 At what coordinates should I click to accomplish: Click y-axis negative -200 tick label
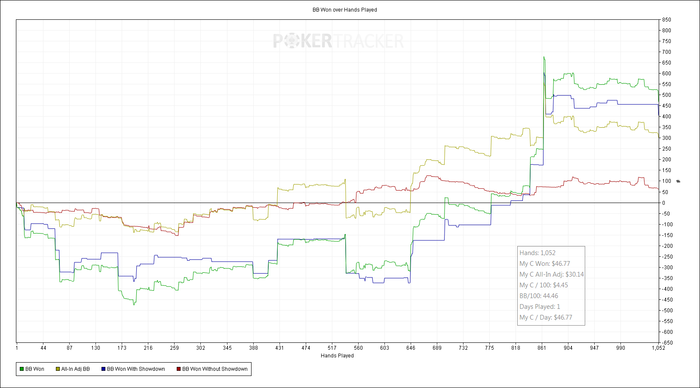point(667,246)
